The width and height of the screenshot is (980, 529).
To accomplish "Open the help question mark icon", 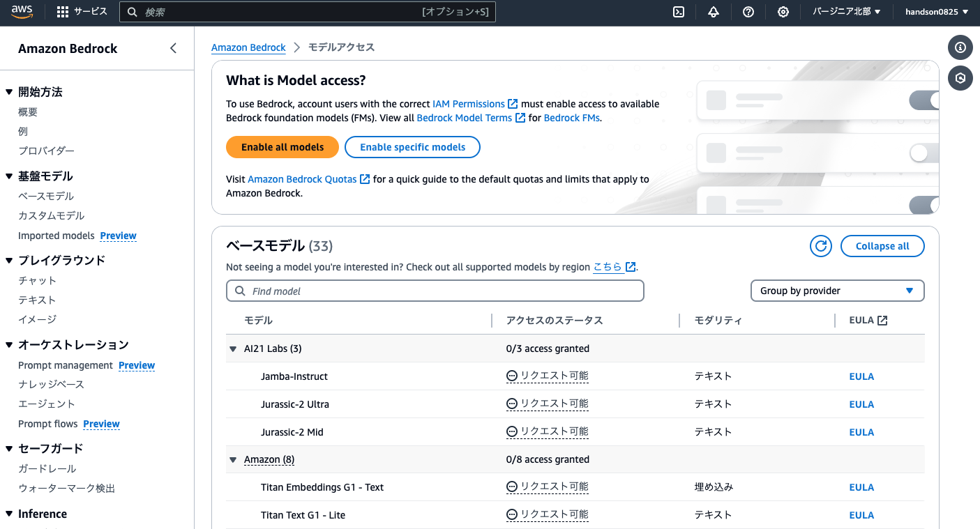I will click(x=748, y=12).
